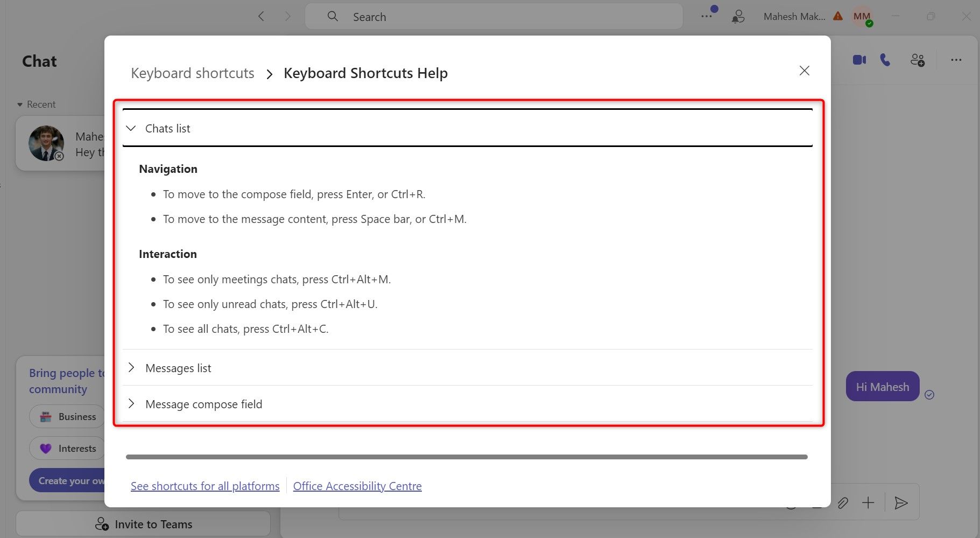Screen dimensions: 980x538
Task: Click the MM profile avatar
Action: pyautogui.click(x=861, y=16)
